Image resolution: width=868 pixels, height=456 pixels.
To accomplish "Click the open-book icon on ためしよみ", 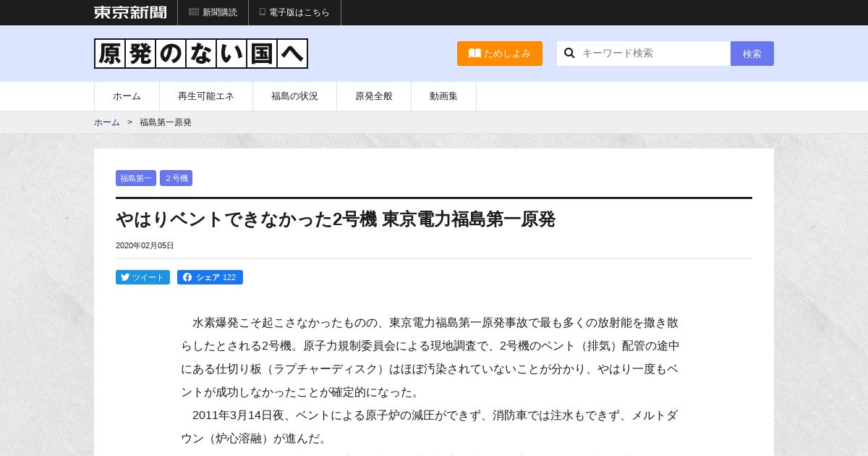I will tap(475, 53).
